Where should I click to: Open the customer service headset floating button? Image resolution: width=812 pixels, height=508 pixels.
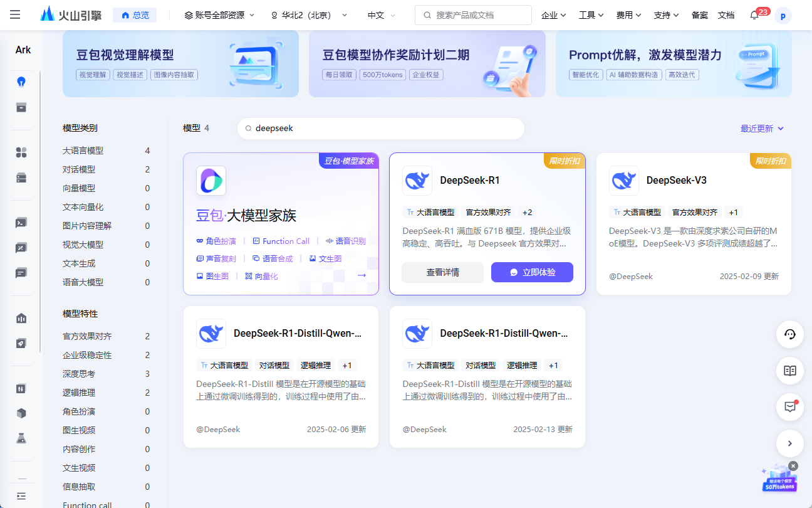(x=790, y=334)
